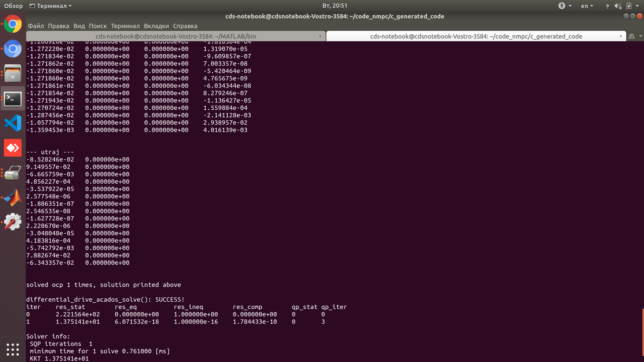644x362 pixels.
Task: Open Google Chrome from the dock
Action: 12,24
